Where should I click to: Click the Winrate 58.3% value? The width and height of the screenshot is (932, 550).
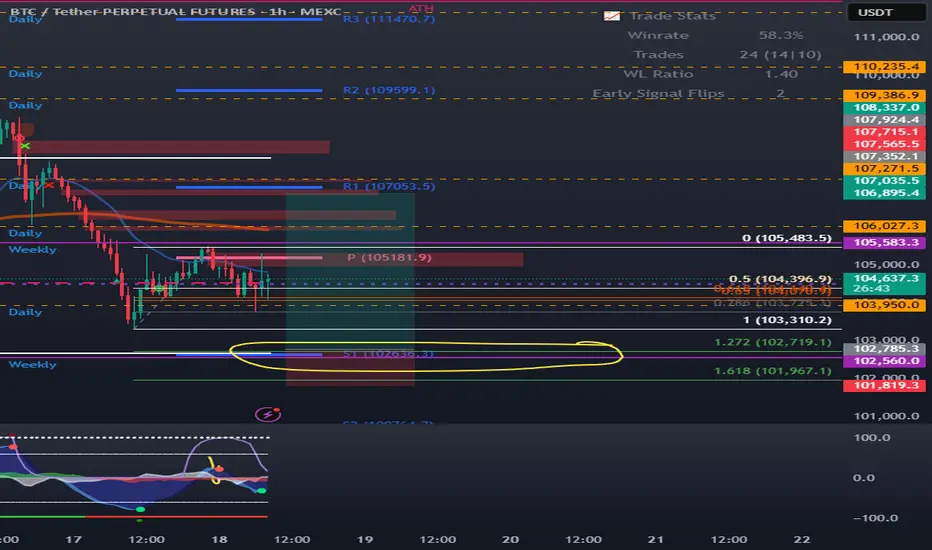tap(780, 35)
